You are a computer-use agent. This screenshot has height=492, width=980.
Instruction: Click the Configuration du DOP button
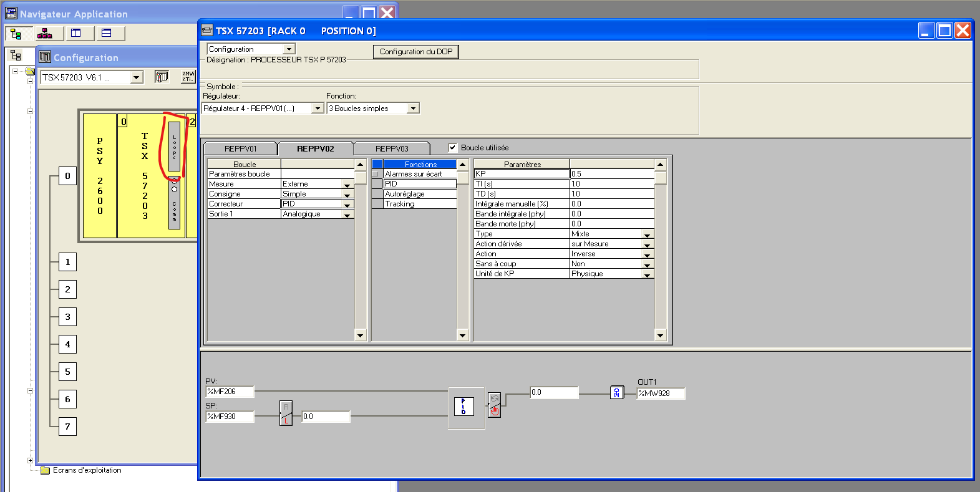click(x=416, y=52)
